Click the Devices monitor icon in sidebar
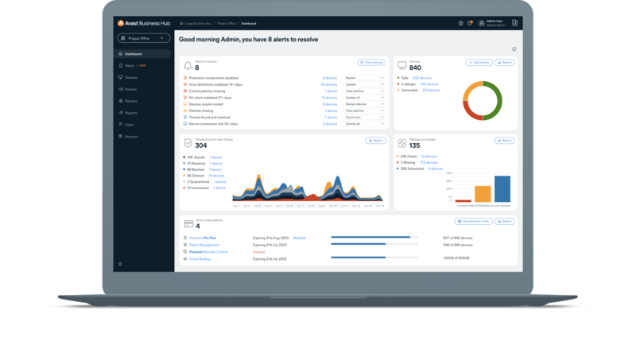The image size is (636, 364). coord(120,78)
